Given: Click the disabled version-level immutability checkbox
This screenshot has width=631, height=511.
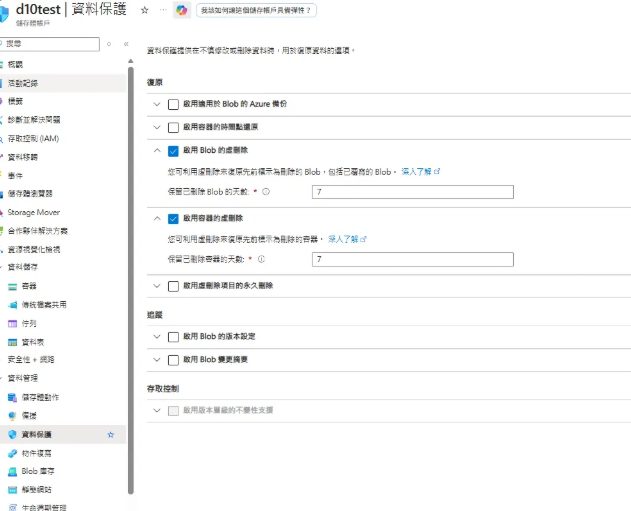Looking at the screenshot, I should [x=173, y=411].
